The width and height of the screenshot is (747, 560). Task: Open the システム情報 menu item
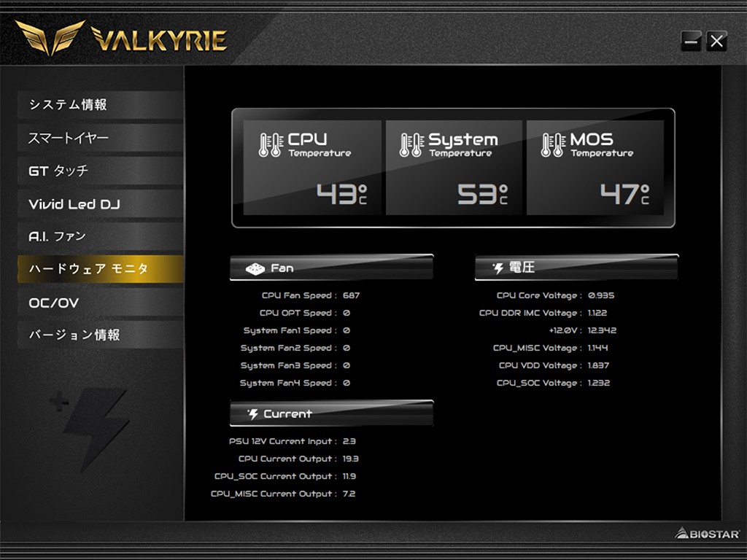click(101, 105)
